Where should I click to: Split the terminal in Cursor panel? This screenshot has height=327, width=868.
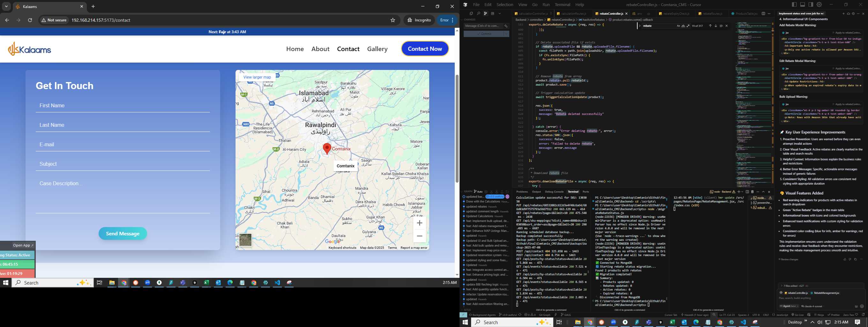click(x=747, y=192)
